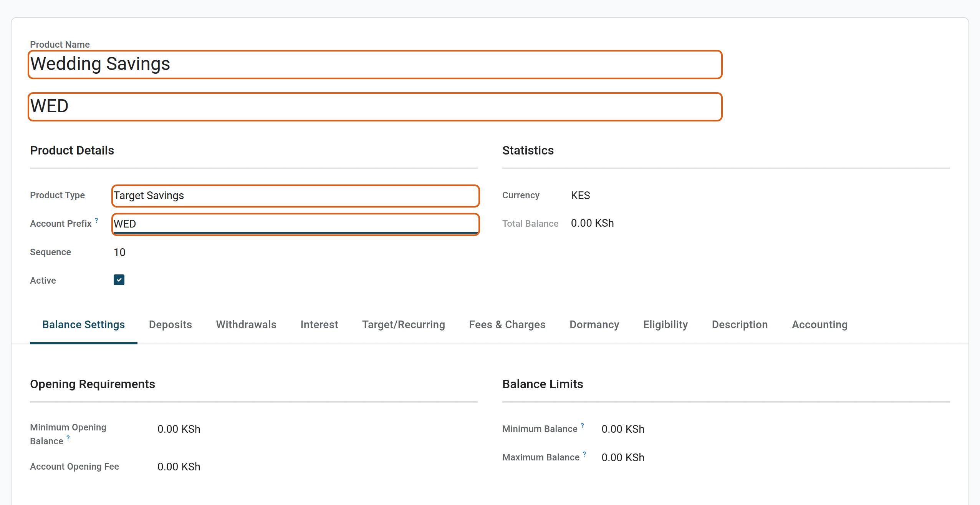The height and width of the screenshot is (505, 980).
Task: Click the Minimum Balance help icon
Action: click(x=582, y=426)
